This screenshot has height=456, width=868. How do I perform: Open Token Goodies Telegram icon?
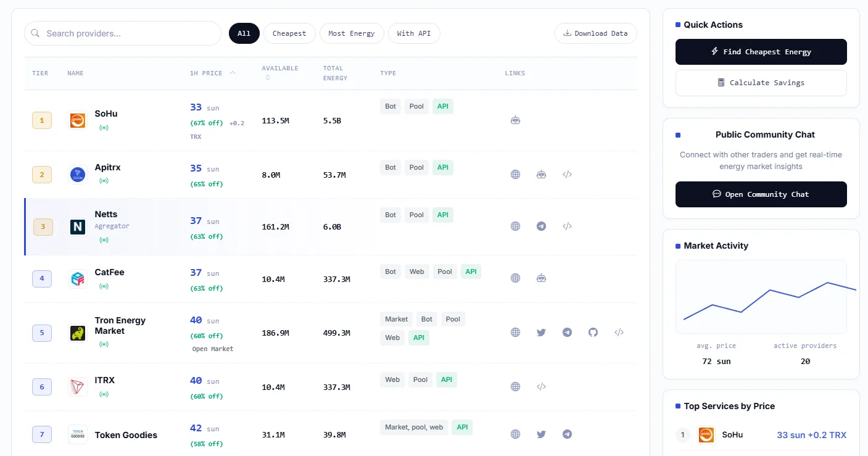point(567,434)
